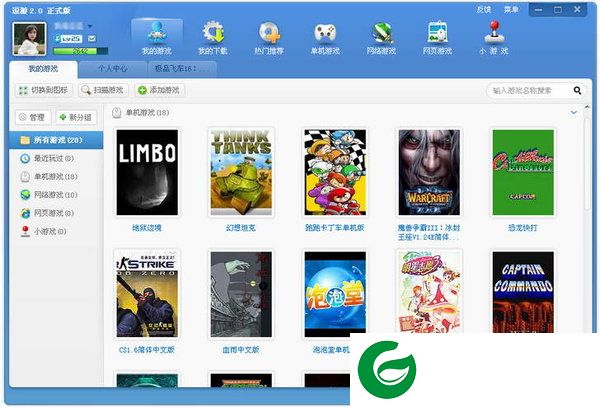Select 网页游戏 (0) sidebar category
Screen dimensions: 600x408
(x=56, y=213)
